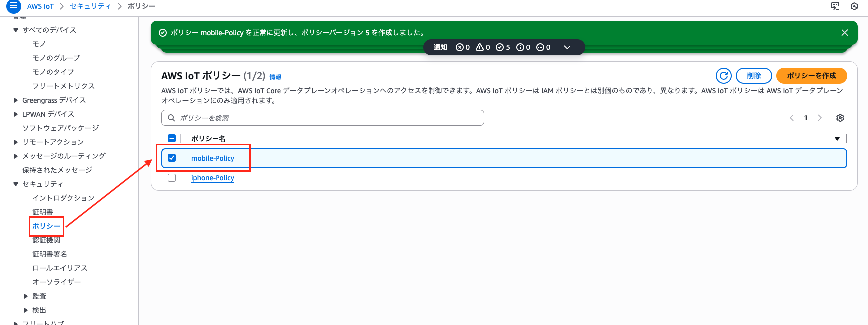Screen dimensions: 868x325
Task: Expand the 監査 section
Action: click(26, 296)
